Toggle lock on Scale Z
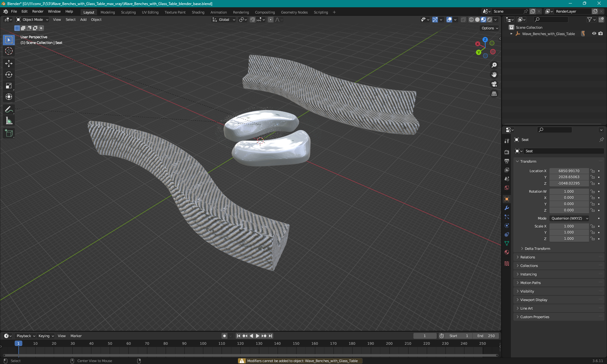 (x=593, y=239)
